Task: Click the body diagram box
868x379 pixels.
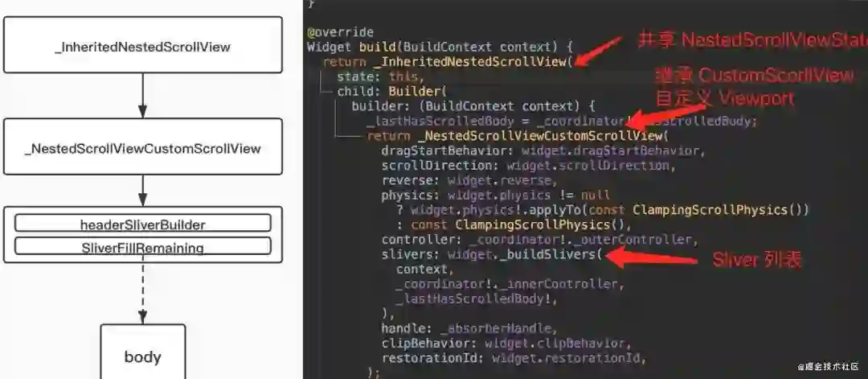Action: click(x=143, y=352)
